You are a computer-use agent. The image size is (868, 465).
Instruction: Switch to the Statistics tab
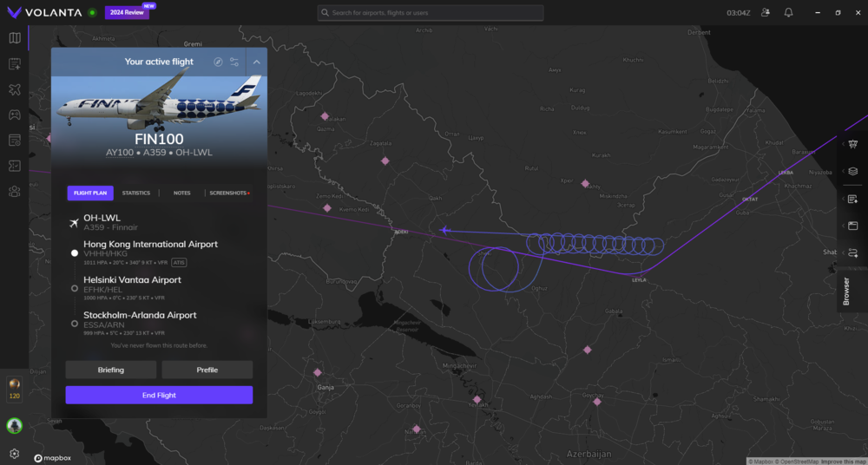135,193
